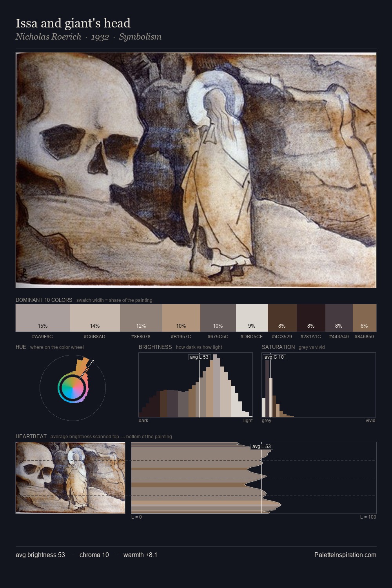Click 'swatch width = share of the painting' caption
Image resolution: width=392 pixels, height=588 pixels.
[114, 300]
